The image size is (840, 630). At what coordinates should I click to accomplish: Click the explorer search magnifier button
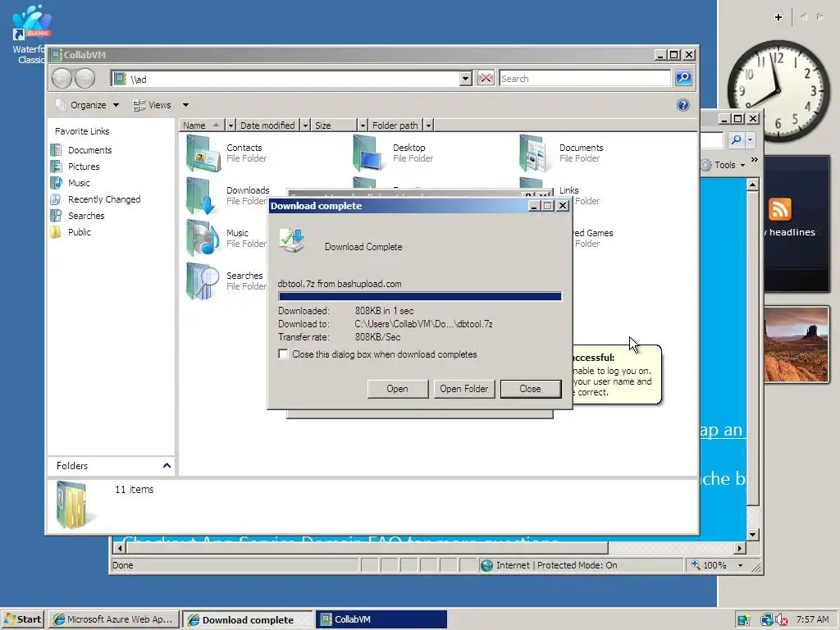[683, 78]
